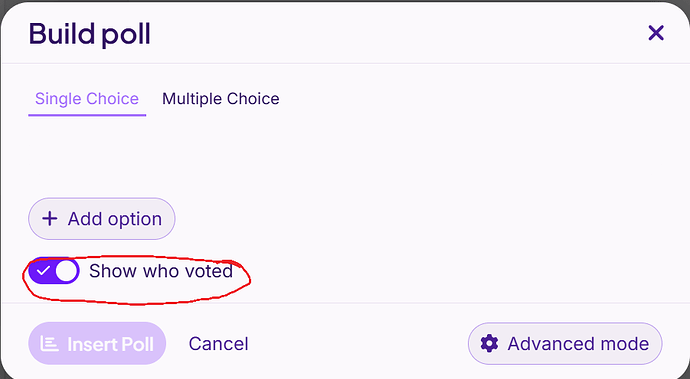This screenshot has width=690, height=379.
Task: Switch to the Multiple Choice tab
Action: pos(220,99)
